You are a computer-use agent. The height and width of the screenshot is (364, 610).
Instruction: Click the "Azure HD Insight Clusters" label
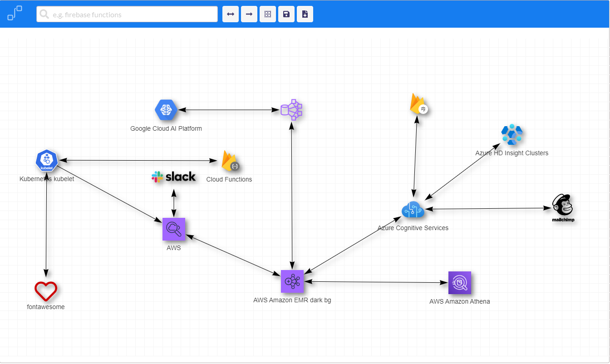(512, 153)
